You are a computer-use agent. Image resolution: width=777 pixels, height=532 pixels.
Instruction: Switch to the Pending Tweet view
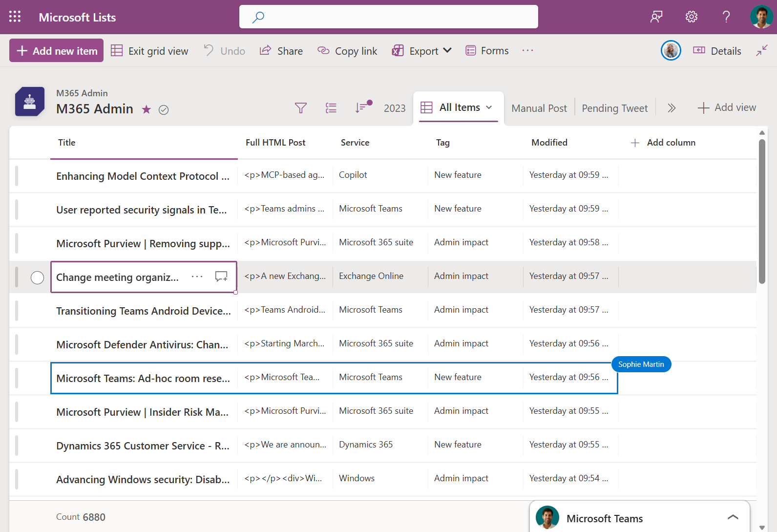[x=615, y=108]
